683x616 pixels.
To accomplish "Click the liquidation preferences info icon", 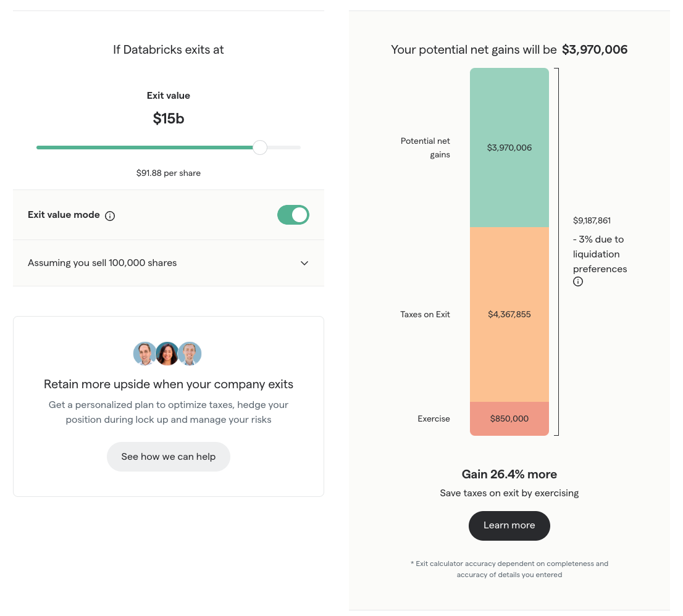I will (x=578, y=281).
